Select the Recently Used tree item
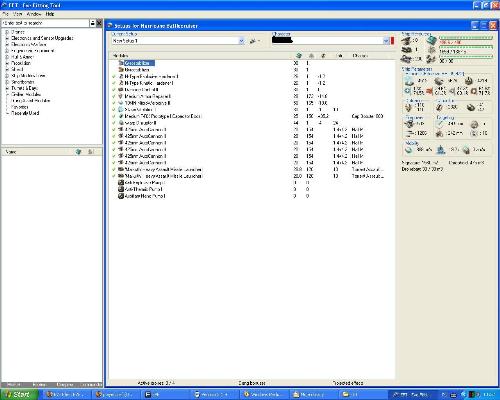500x400 pixels. (x=25, y=113)
